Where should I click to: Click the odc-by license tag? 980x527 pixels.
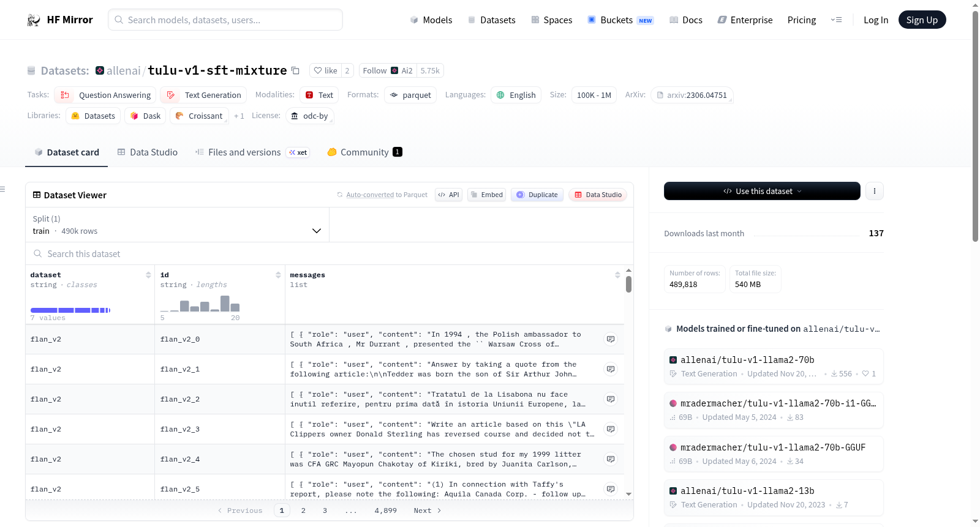[310, 116]
